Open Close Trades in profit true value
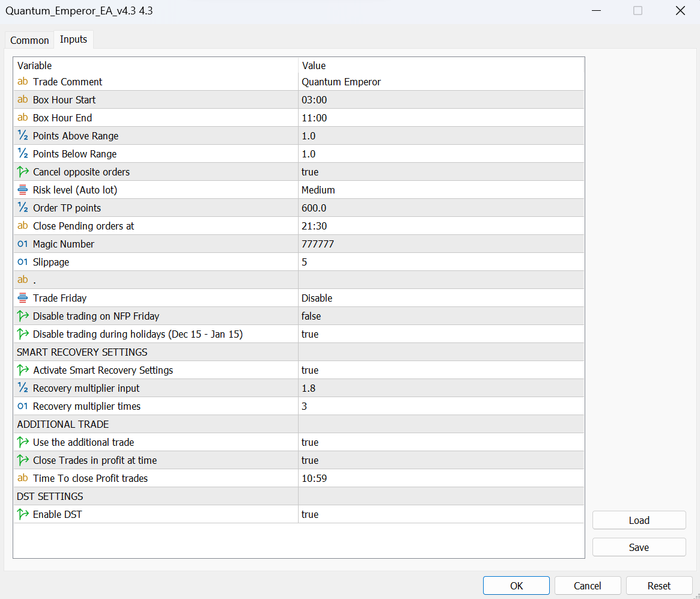The width and height of the screenshot is (700, 599). 441,460
